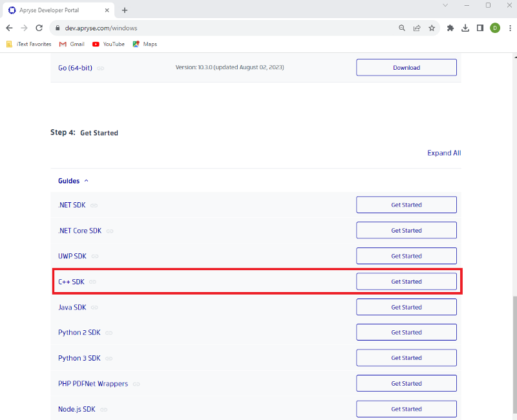517x420 pixels.
Task: Click Expand All link
Action: click(x=444, y=153)
